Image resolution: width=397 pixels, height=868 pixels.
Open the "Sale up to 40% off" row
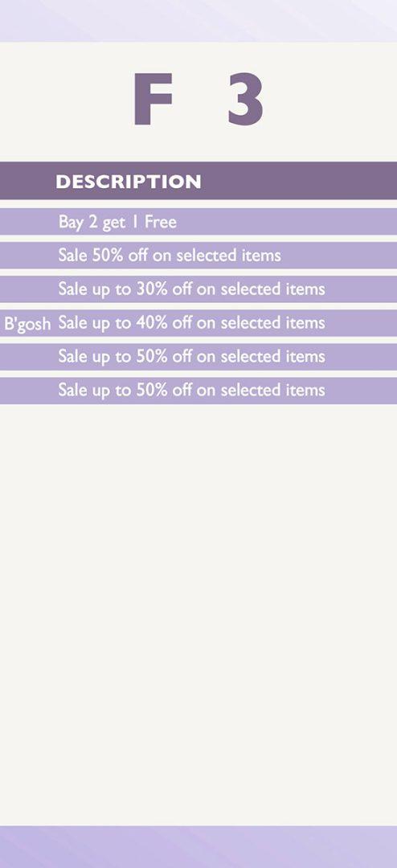click(x=198, y=323)
